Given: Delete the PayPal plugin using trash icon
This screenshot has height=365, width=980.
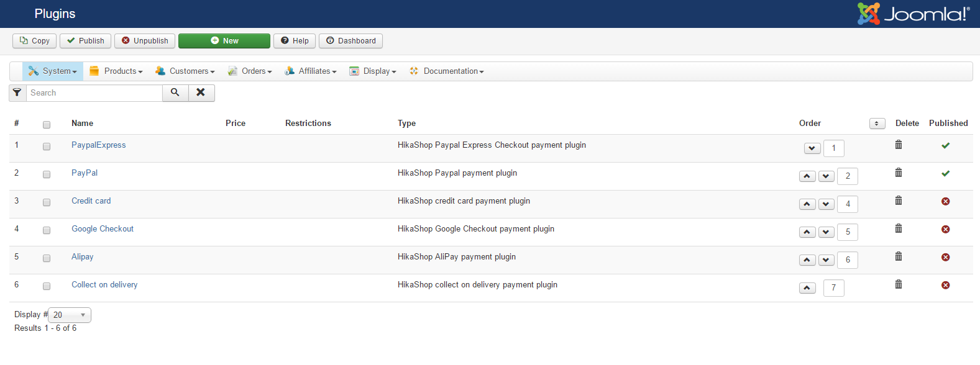Looking at the screenshot, I should click(x=899, y=173).
